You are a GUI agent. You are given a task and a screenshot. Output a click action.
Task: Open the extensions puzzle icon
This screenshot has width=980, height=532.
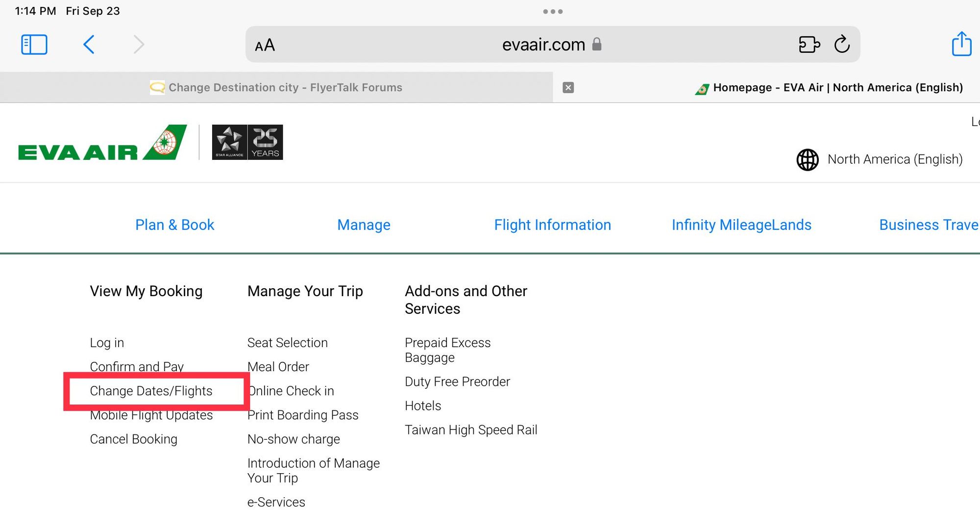(809, 45)
